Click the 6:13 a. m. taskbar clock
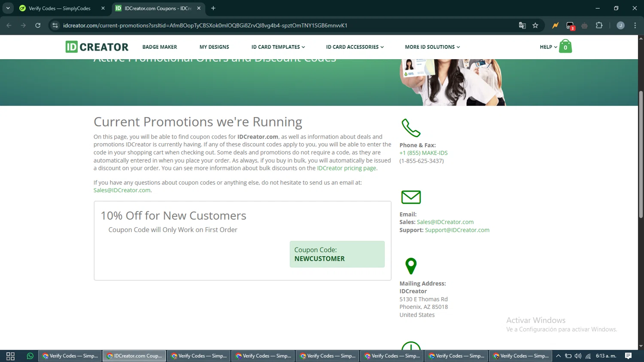644x362 pixels. coord(606,356)
